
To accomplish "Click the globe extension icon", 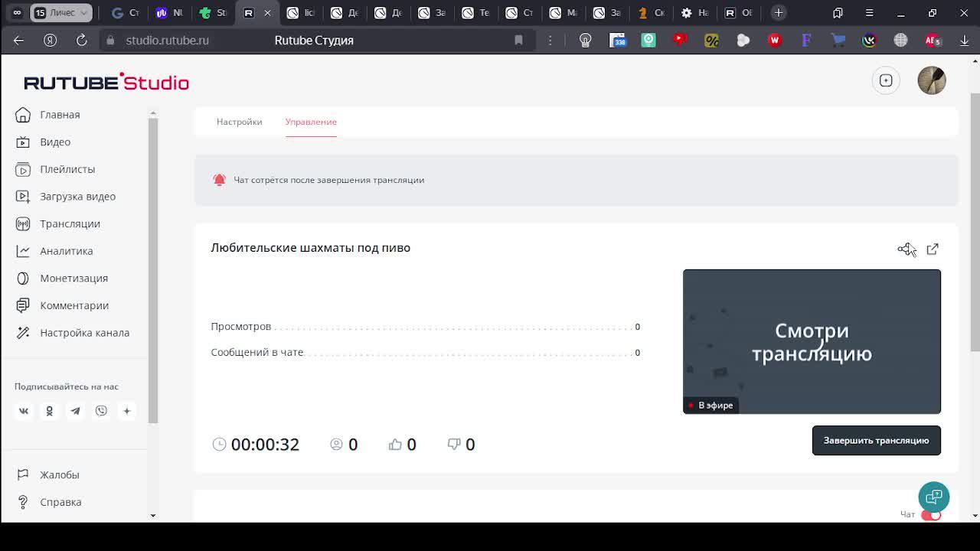I will pos(900,41).
